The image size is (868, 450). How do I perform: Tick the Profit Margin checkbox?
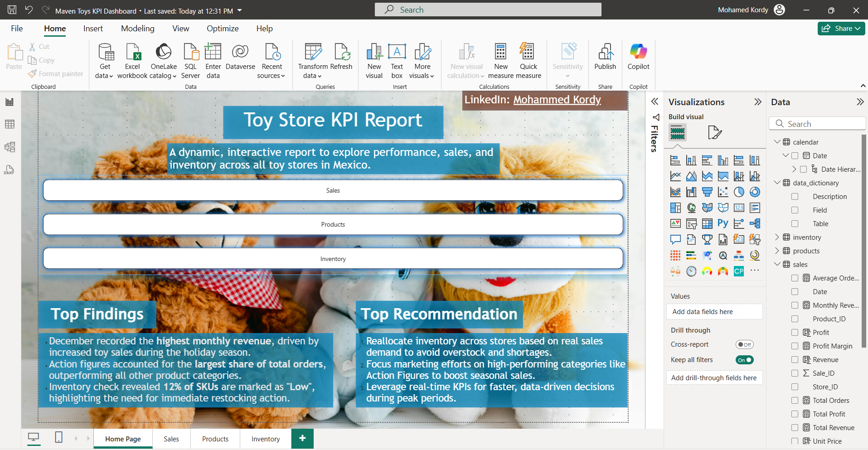795,346
